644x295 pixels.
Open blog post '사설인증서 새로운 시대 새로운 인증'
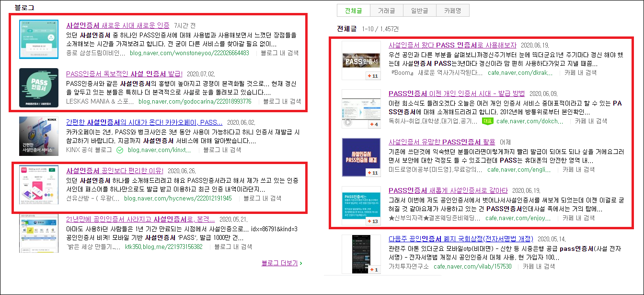pos(118,25)
